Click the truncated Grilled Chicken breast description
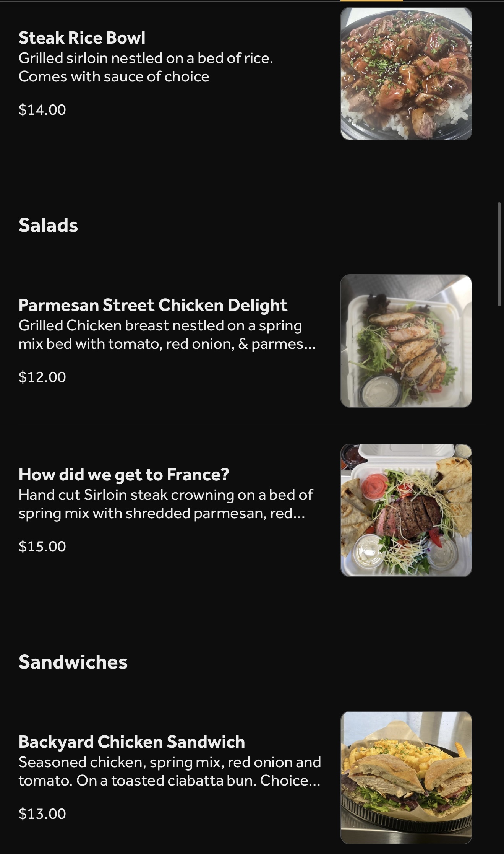The image size is (504, 854). click(x=167, y=335)
